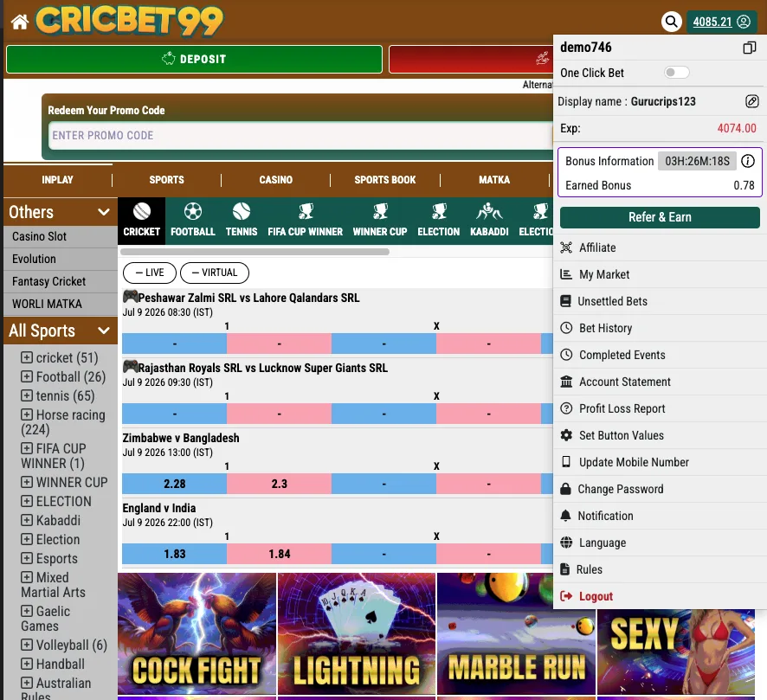The image size is (767, 700).
Task: Open the MARBLE RUN game thumbnail
Action: (x=517, y=633)
